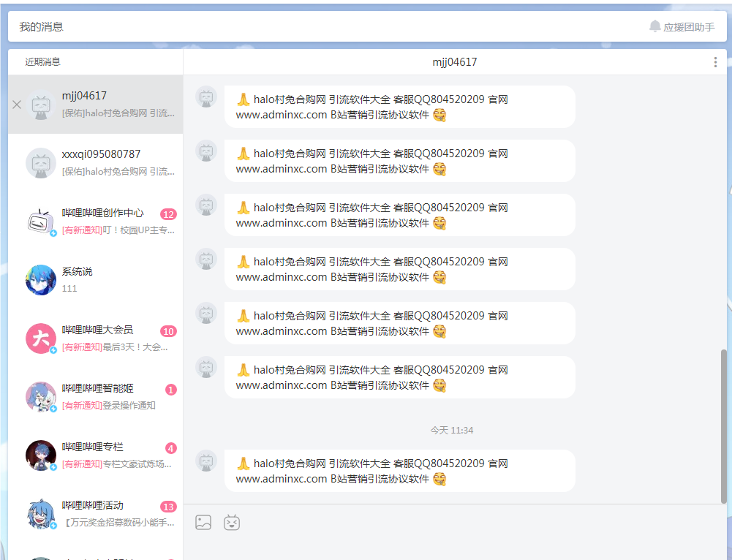Click the 系统说 avatar

click(40, 279)
